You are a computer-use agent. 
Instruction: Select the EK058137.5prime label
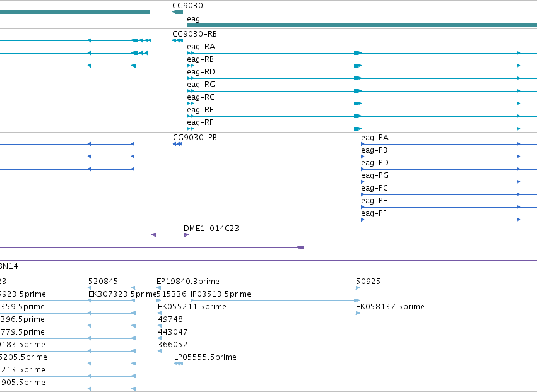(390, 307)
